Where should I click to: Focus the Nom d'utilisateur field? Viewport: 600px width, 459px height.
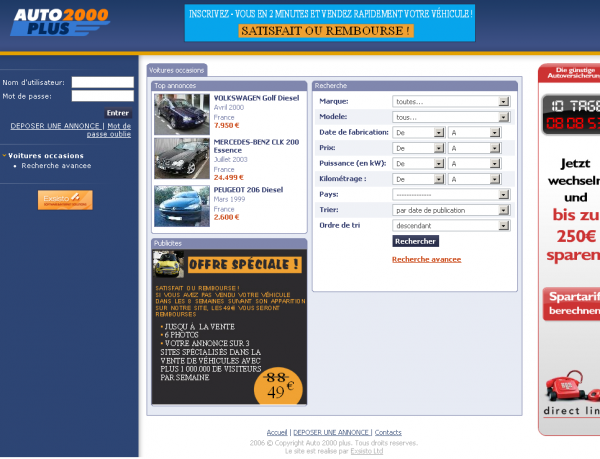click(103, 82)
